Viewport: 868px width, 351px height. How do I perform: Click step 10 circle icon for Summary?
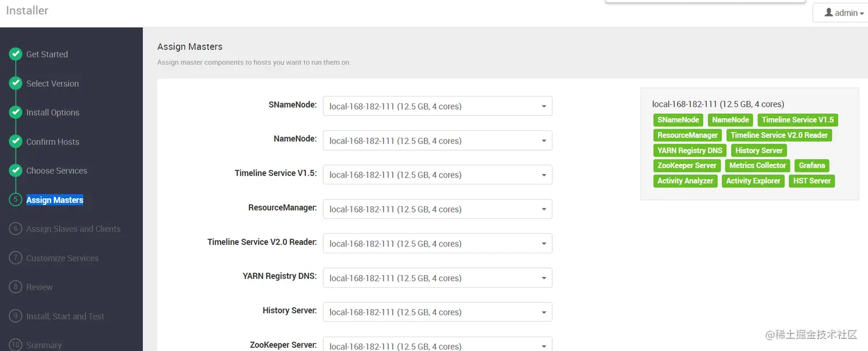[15, 345]
